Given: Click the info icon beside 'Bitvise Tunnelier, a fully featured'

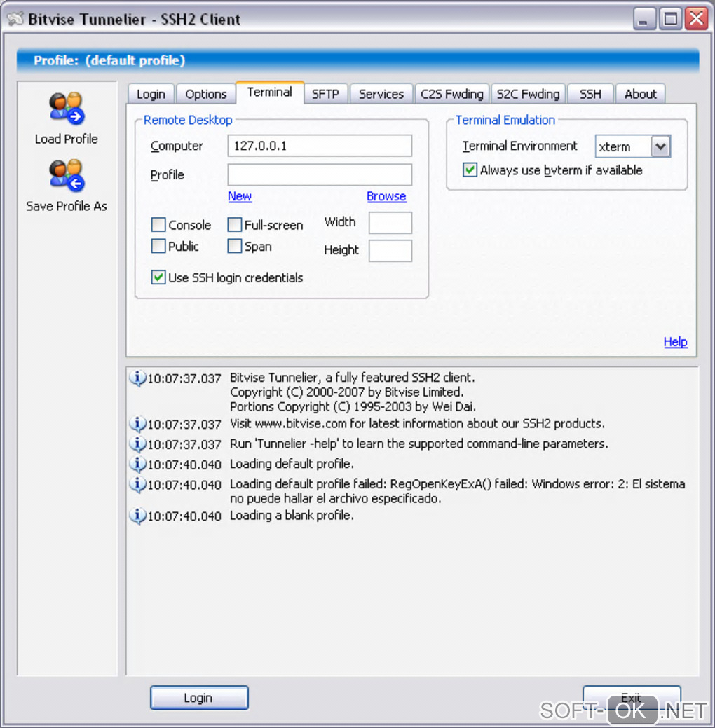Looking at the screenshot, I should [137, 378].
